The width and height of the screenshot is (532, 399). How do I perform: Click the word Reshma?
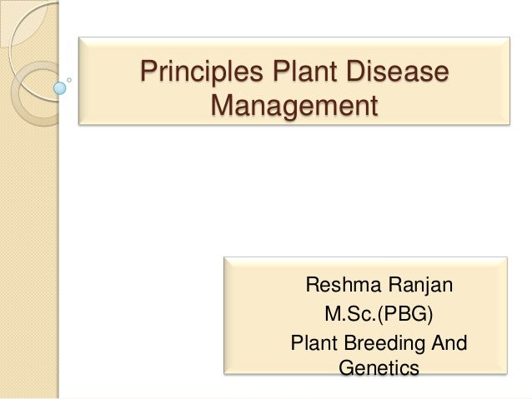click(x=344, y=284)
